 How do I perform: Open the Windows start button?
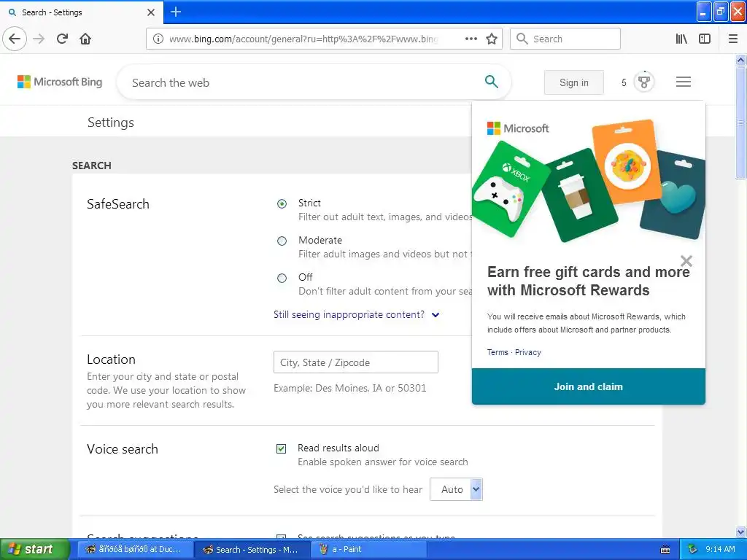[34, 550]
